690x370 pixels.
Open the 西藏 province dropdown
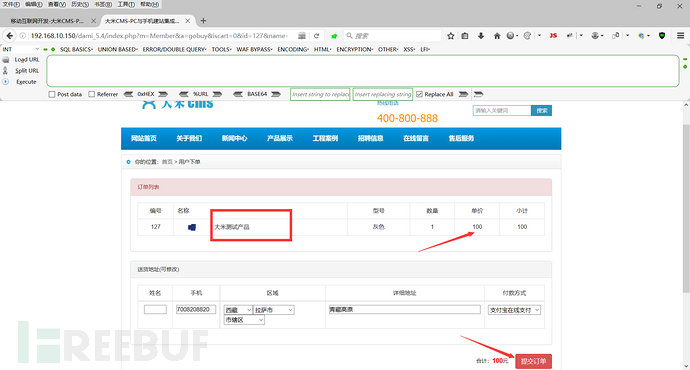tap(238, 310)
